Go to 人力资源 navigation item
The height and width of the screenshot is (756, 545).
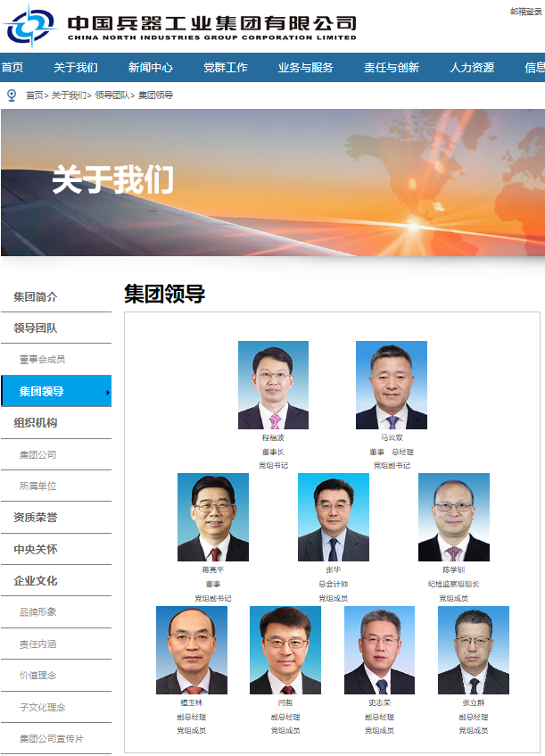click(472, 68)
